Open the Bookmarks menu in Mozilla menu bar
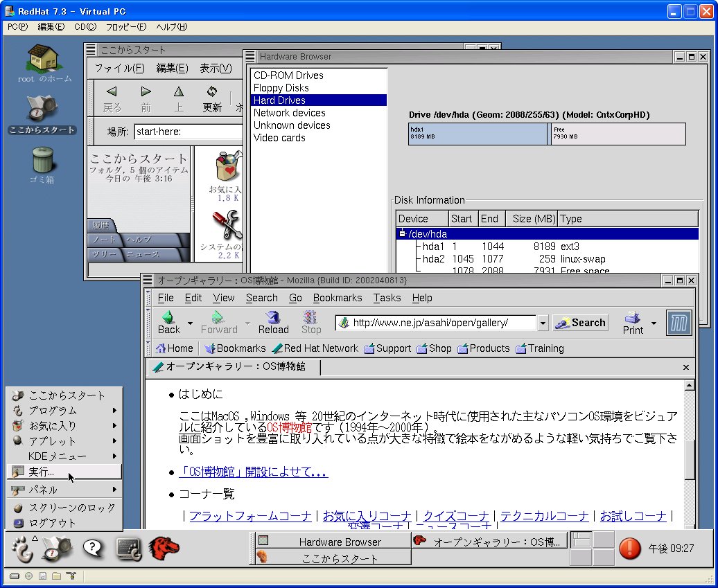718x588 pixels. pyautogui.click(x=338, y=298)
